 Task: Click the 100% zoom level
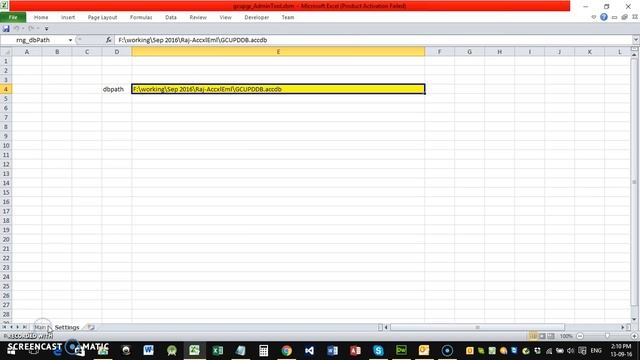tap(566, 336)
